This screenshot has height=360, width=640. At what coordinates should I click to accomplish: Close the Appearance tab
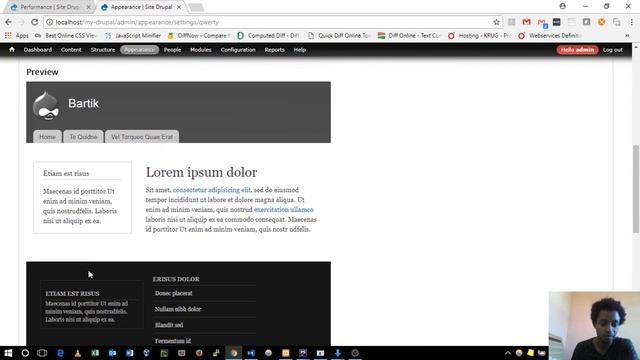[x=179, y=7]
